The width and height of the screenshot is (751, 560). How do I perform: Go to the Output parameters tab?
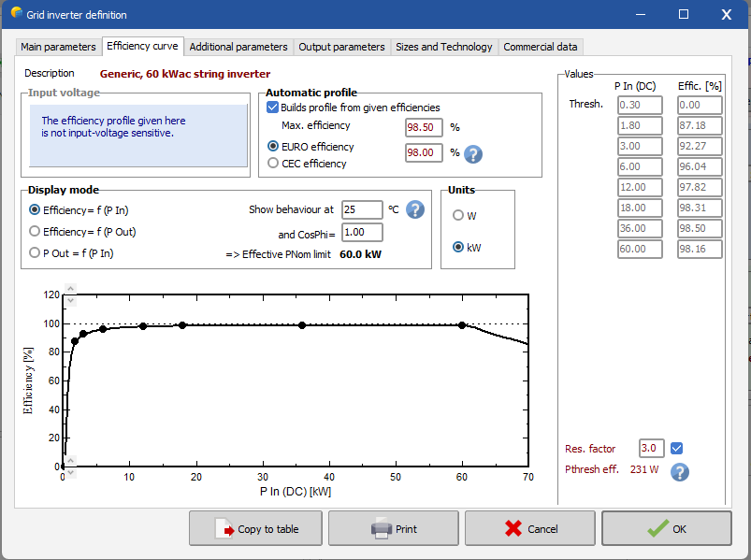click(x=341, y=47)
